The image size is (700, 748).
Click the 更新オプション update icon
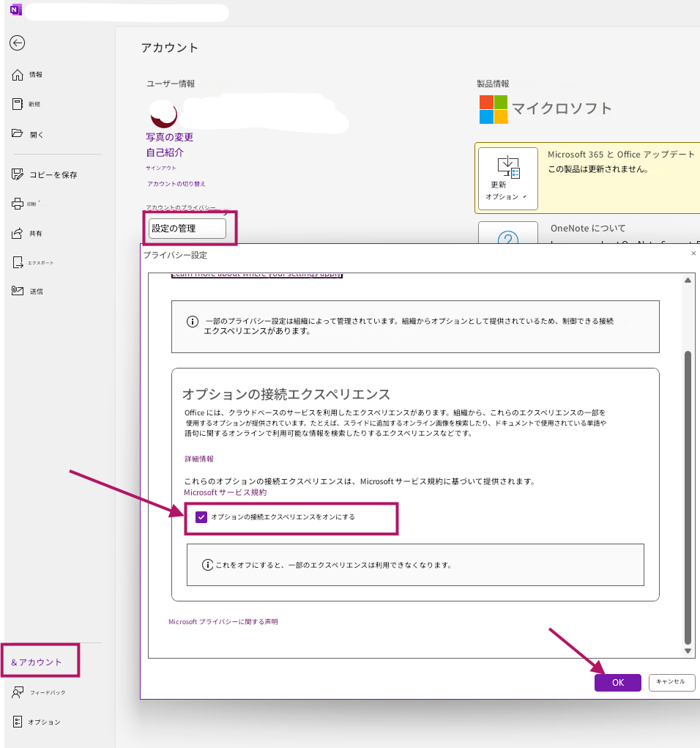click(508, 166)
